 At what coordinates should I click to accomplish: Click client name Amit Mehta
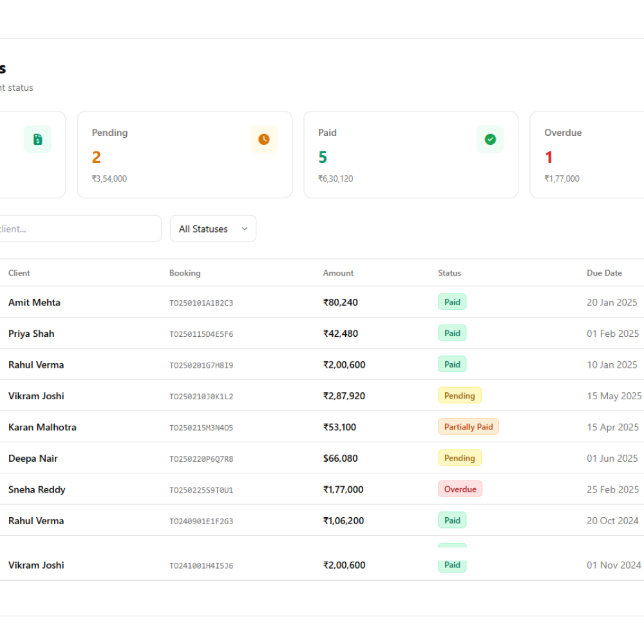click(34, 302)
